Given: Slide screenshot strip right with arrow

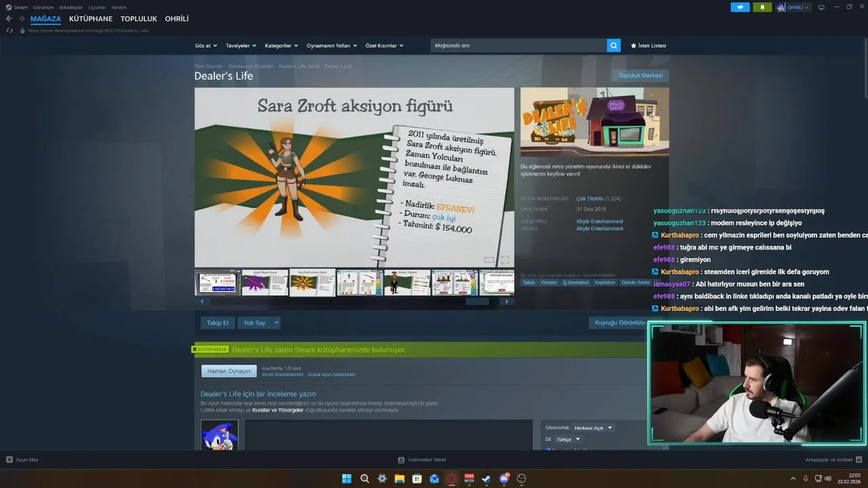Looking at the screenshot, I should (x=507, y=301).
